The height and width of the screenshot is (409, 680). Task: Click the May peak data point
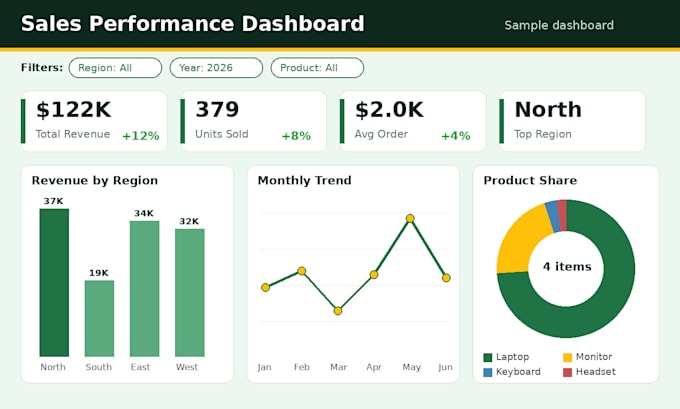point(410,218)
